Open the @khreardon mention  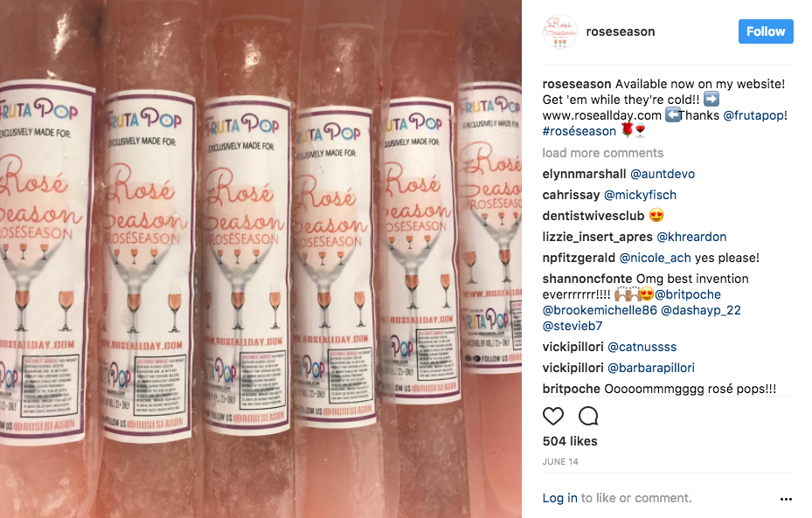point(691,237)
